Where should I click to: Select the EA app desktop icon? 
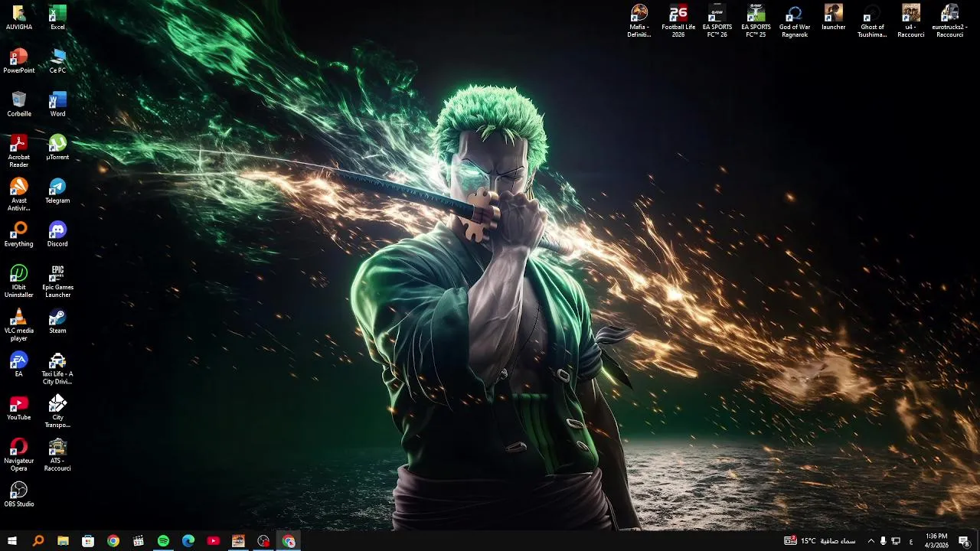tap(18, 365)
